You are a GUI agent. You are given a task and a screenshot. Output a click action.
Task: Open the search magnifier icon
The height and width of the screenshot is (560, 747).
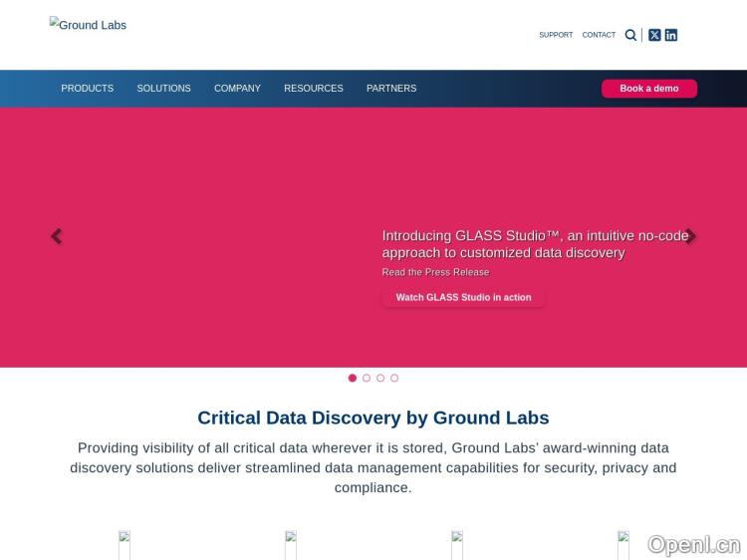coord(630,35)
